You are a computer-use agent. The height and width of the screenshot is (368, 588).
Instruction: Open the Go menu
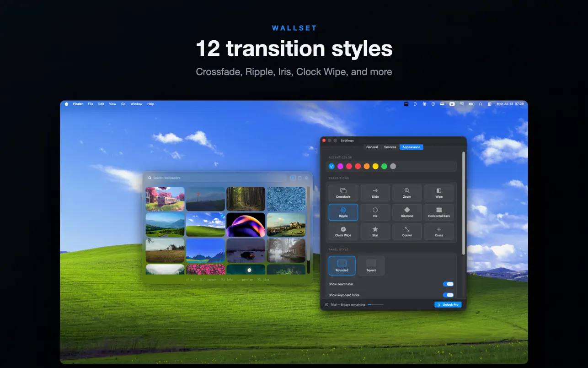(123, 104)
